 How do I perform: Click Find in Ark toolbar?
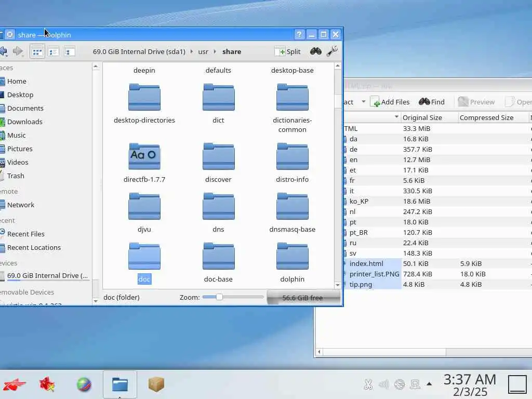(432, 102)
